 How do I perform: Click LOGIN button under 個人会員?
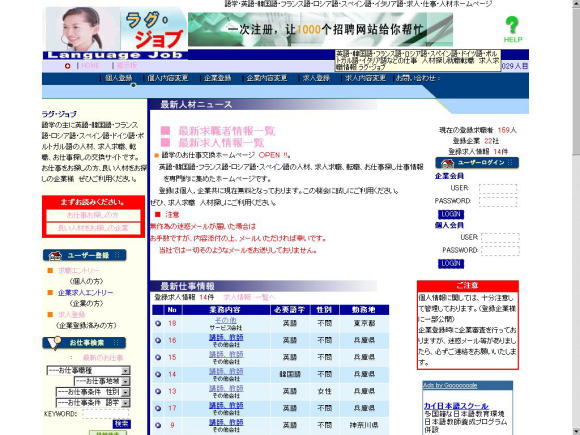pyautogui.click(x=451, y=263)
